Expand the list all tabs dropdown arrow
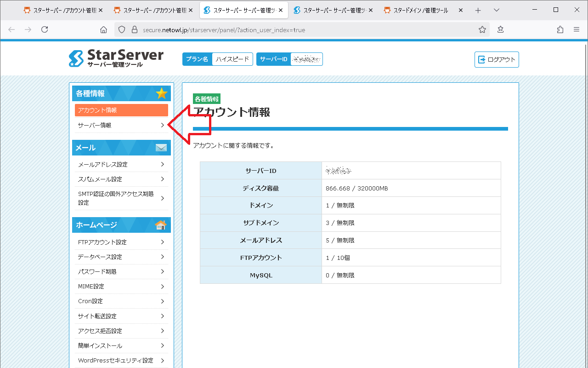The image size is (588, 368). (496, 10)
